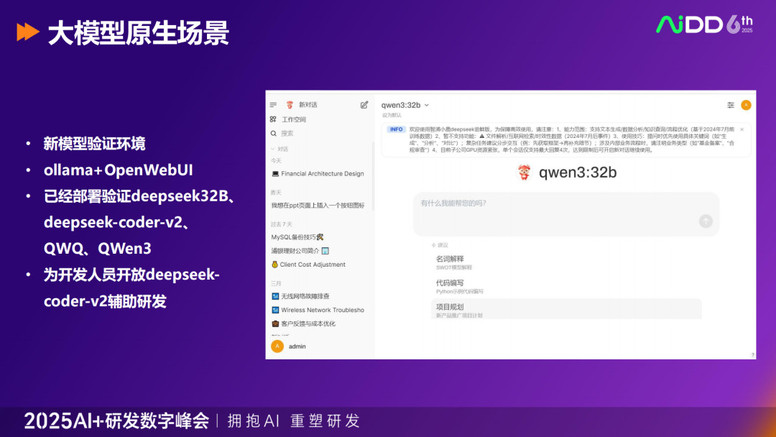
Task: Start a new chat with the pencil-edit icon
Action: click(364, 105)
